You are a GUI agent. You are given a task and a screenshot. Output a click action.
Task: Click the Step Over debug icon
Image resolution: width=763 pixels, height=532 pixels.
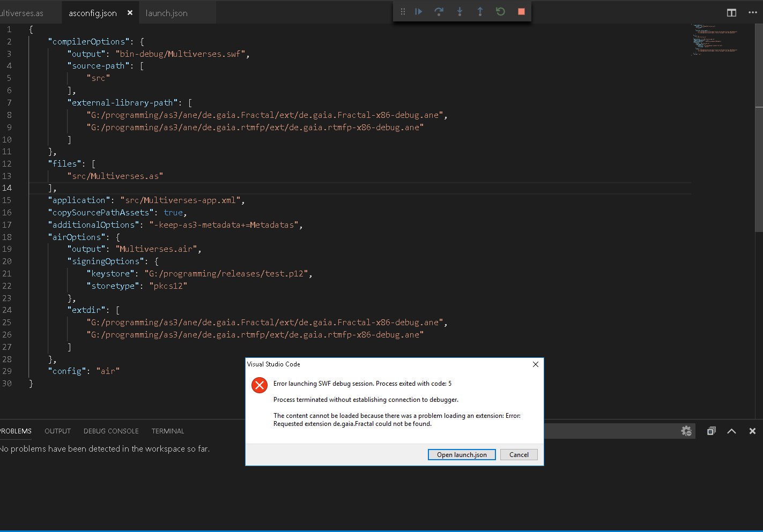[x=439, y=11]
